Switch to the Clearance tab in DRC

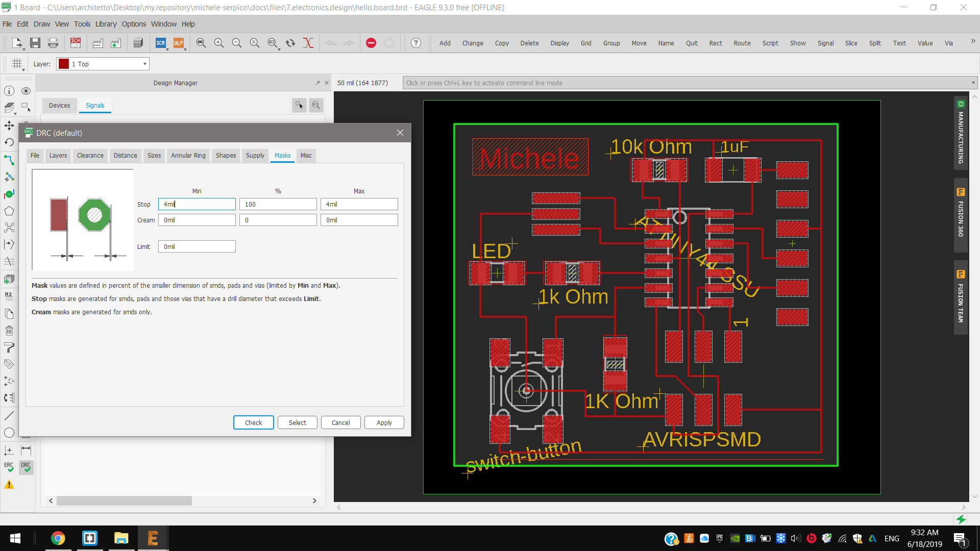pos(90,155)
